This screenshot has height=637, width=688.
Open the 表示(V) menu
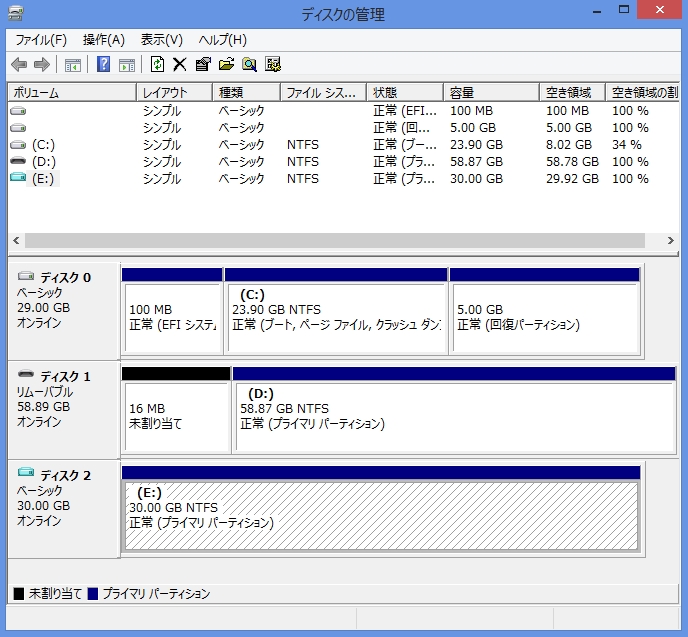161,40
